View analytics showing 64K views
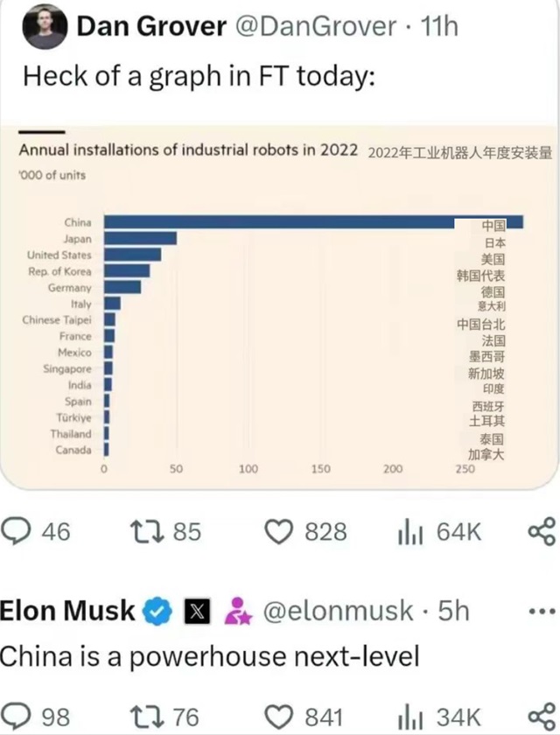 point(410,534)
